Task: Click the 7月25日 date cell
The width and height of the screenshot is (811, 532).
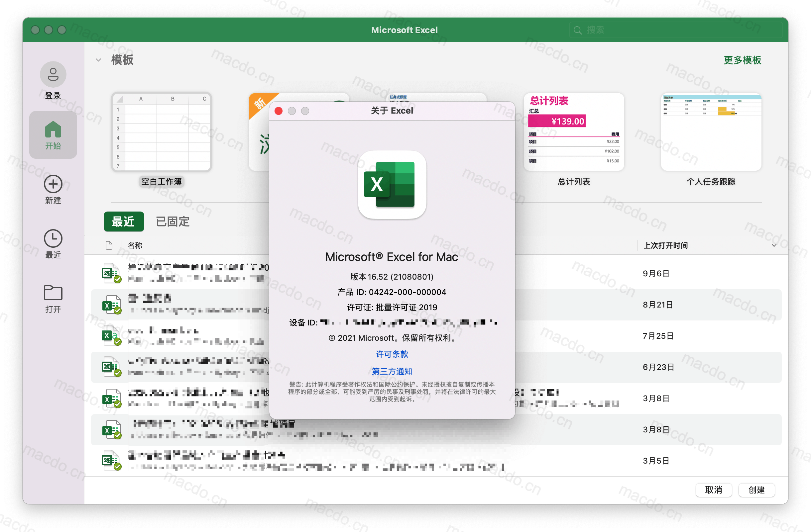Action: pos(658,336)
